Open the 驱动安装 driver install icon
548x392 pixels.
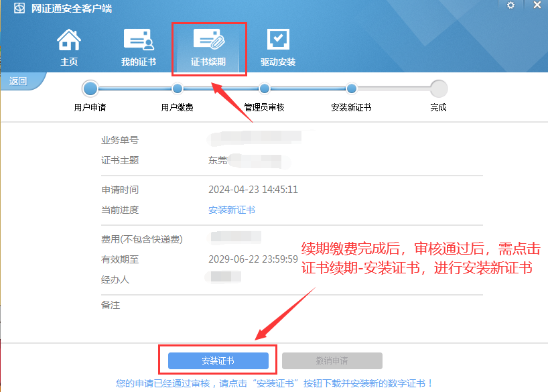click(x=278, y=41)
